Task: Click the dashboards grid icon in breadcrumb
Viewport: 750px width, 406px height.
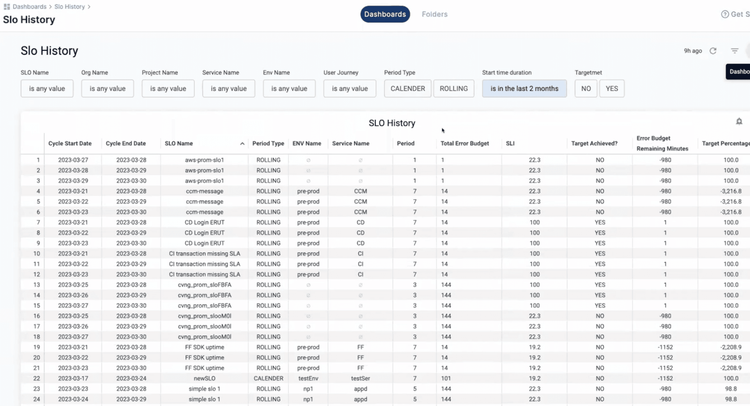Action: 6,7
